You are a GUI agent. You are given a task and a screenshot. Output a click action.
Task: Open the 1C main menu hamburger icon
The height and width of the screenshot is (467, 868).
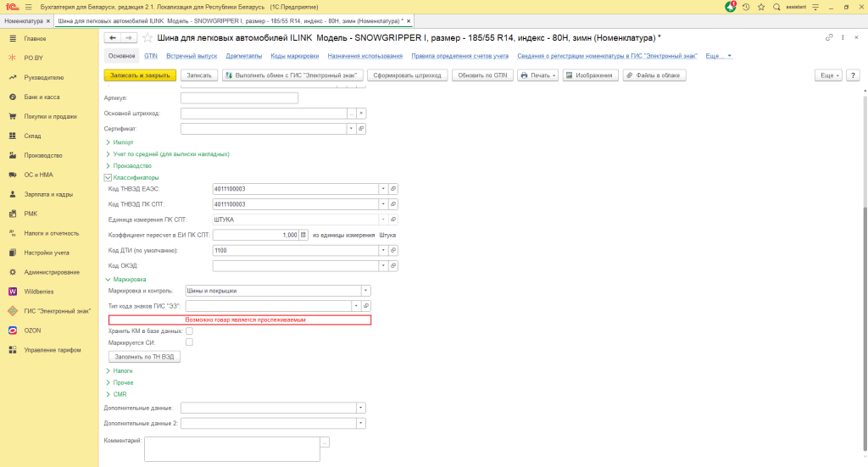[28, 7]
